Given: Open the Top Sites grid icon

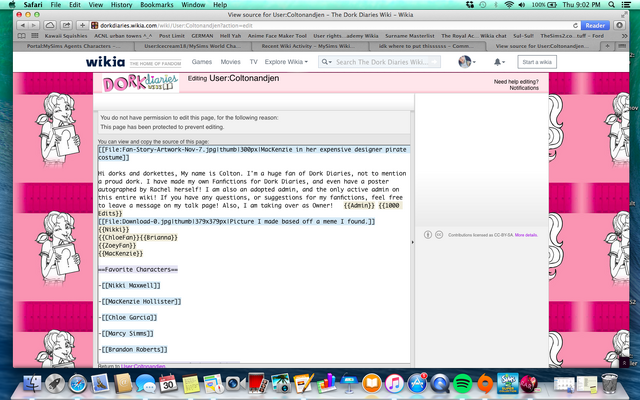Looking at the screenshot, I should pyautogui.click(x=35, y=36).
